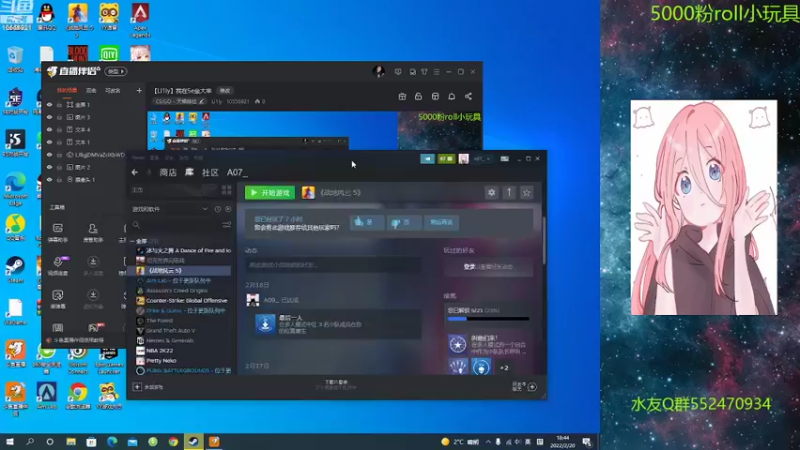Image resolution: width=800 pixels, height=450 pixels.
Task: Click the info icon next to the gear in Steam
Action: (x=509, y=192)
